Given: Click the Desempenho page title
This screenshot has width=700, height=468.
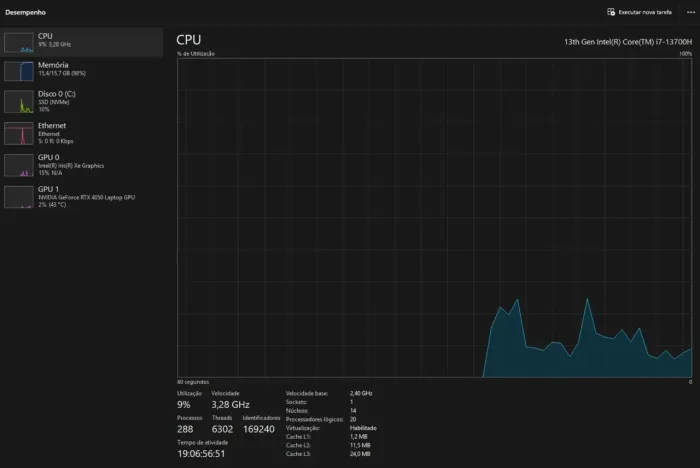Looking at the screenshot, I should click(25, 13).
